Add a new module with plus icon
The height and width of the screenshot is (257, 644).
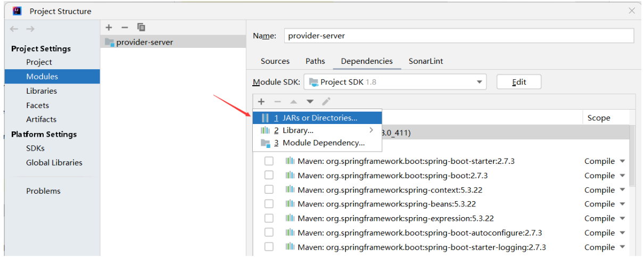point(109,27)
